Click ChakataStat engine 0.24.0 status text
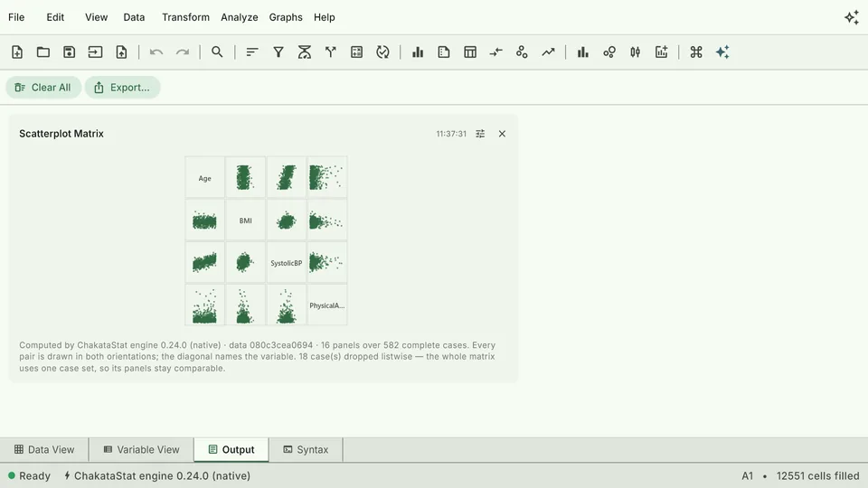 [x=157, y=476]
